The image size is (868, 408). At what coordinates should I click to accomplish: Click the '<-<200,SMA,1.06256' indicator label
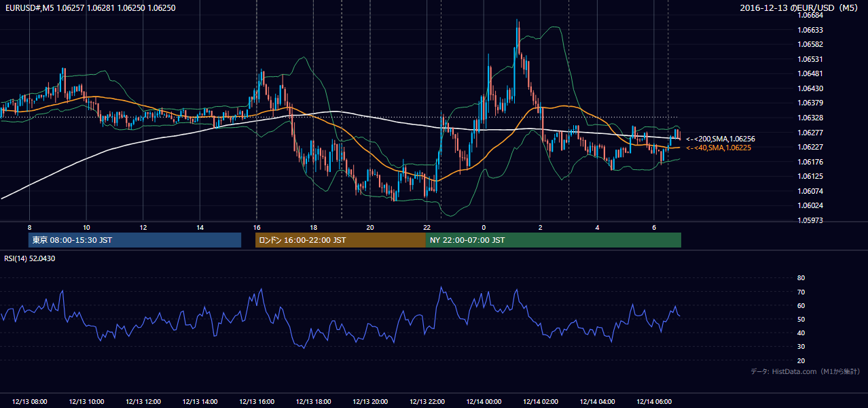tap(721, 139)
